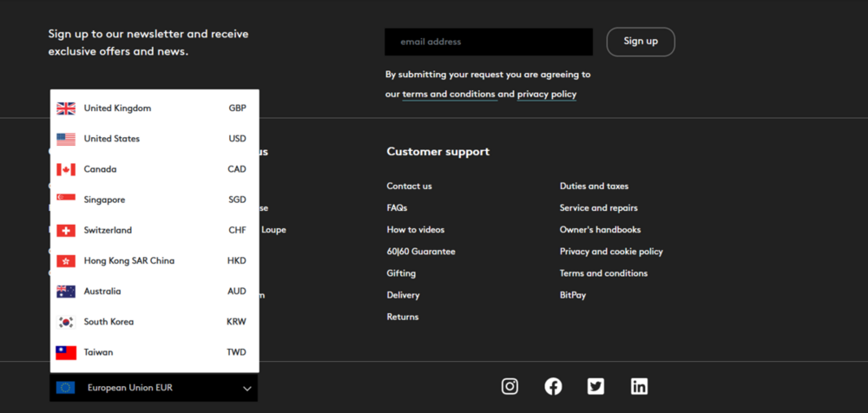Click the Canada flag icon

tap(66, 169)
